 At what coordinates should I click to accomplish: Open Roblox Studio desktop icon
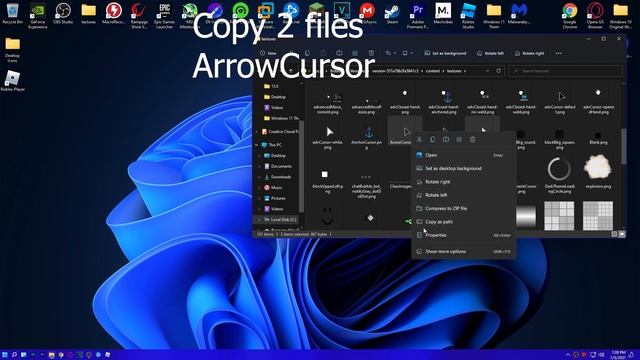coord(468,16)
